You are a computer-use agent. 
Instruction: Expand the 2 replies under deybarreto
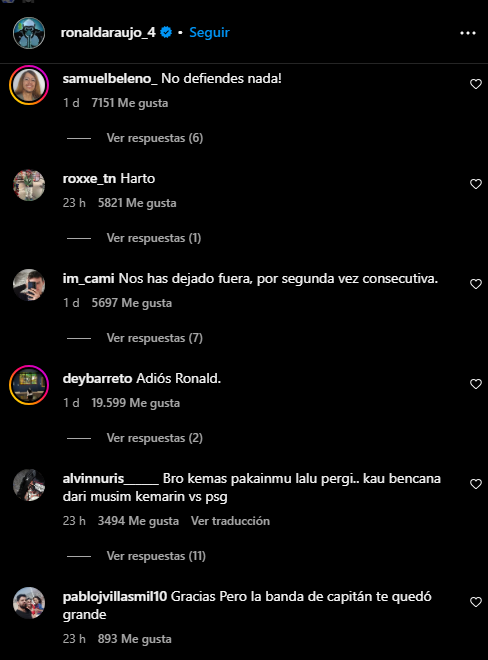click(155, 438)
